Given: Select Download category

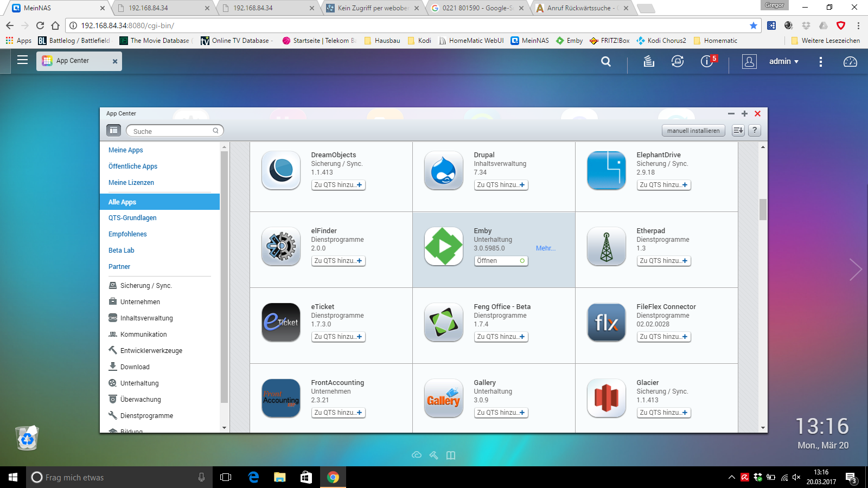Looking at the screenshot, I should 129,367.
